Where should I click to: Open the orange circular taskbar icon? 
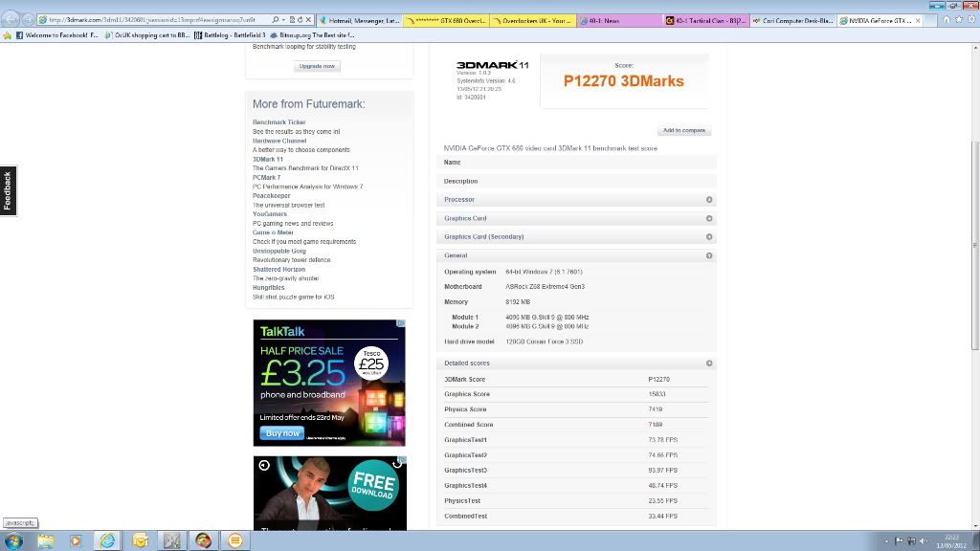235,540
